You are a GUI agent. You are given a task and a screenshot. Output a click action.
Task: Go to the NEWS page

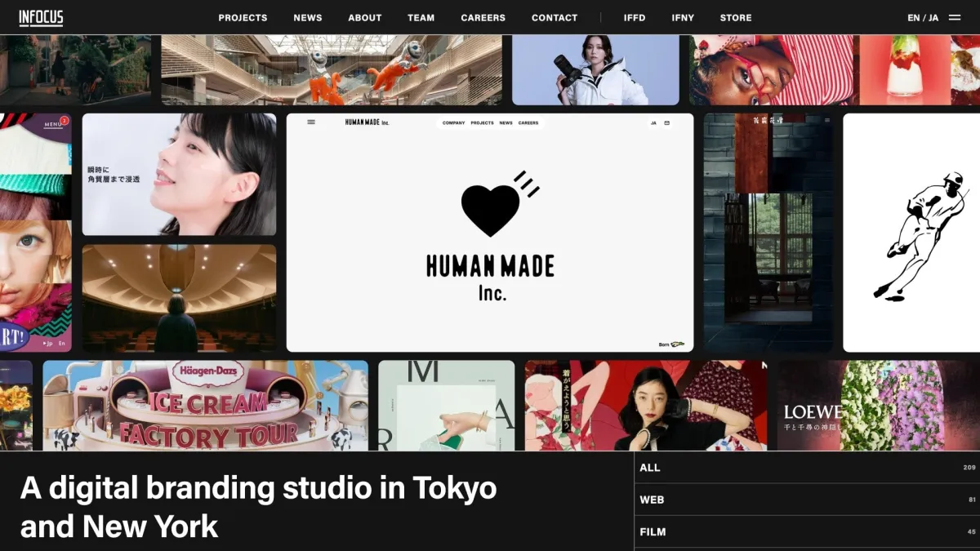pyautogui.click(x=308, y=18)
